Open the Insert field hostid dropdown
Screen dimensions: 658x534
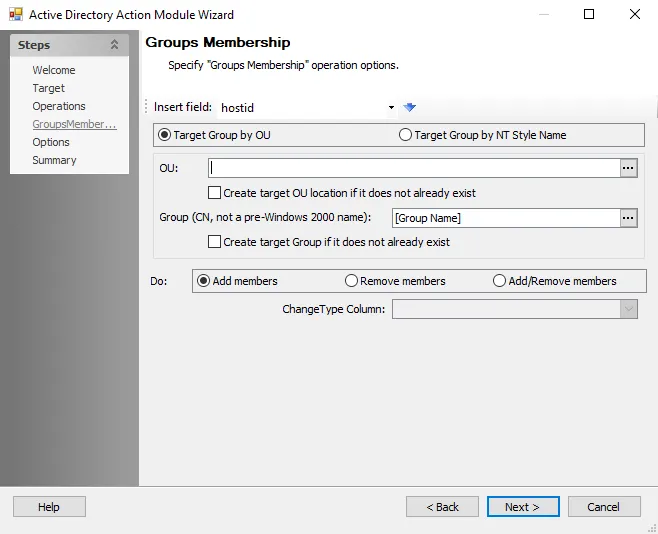tap(391, 107)
